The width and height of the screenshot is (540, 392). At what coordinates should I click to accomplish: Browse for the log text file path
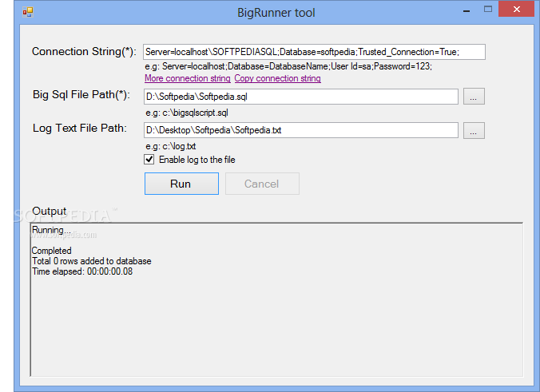tap(474, 130)
